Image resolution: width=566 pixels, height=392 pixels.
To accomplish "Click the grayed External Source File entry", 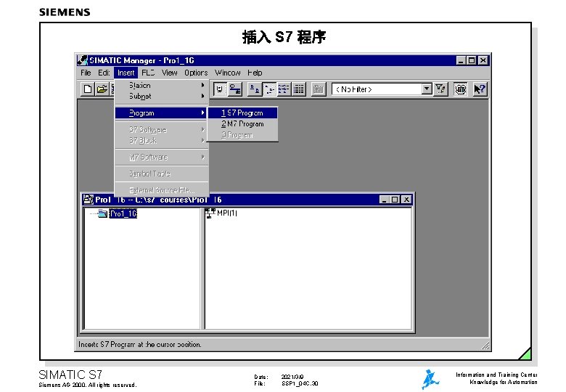I will pyautogui.click(x=162, y=190).
